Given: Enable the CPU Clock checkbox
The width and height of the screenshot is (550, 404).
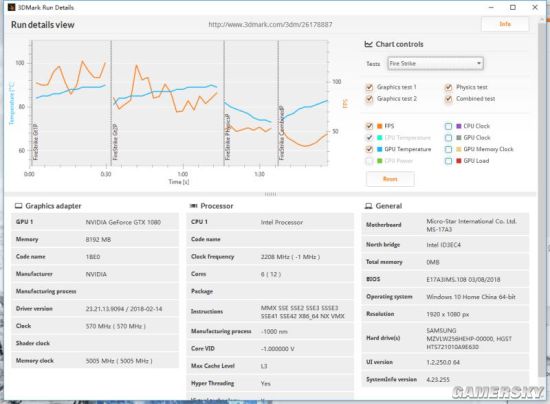Looking at the screenshot, I should tap(448, 126).
